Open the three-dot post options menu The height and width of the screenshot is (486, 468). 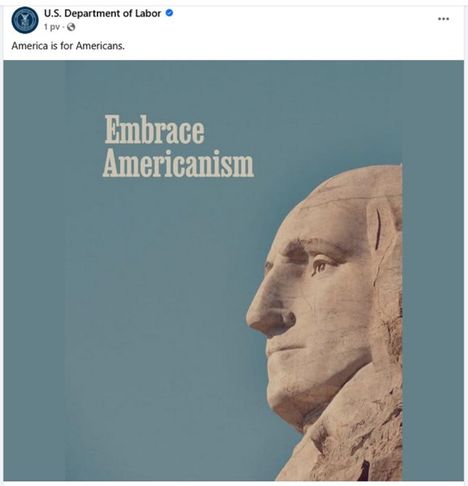coord(443,19)
